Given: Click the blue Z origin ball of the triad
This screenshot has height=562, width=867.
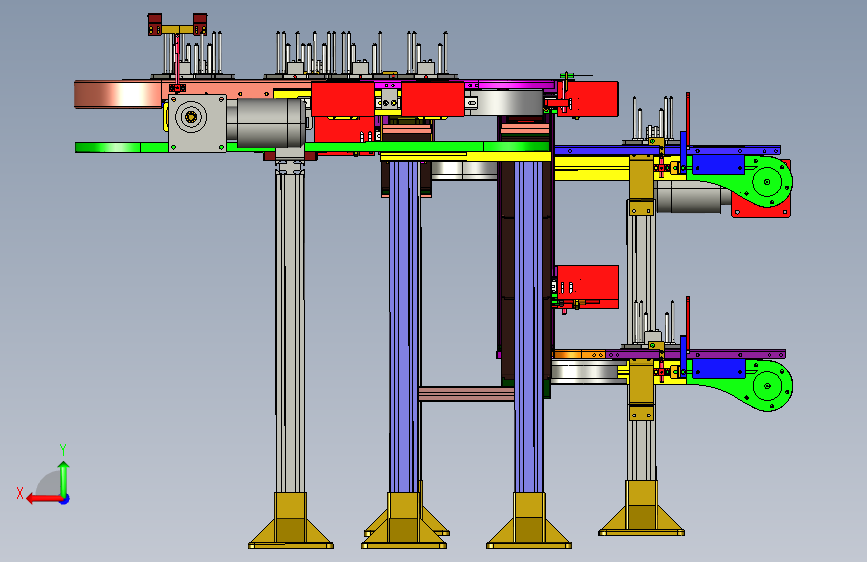Looking at the screenshot, I should (x=65, y=499).
